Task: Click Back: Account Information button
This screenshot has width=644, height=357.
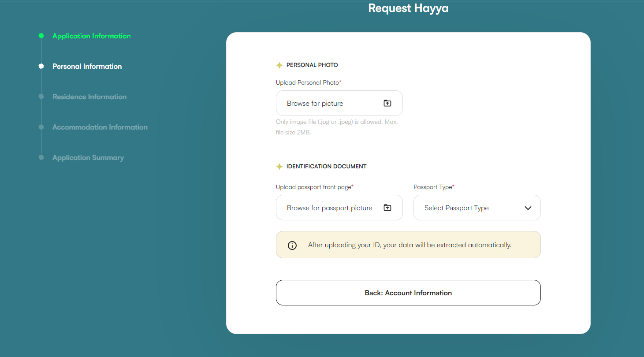Action: click(408, 293)
